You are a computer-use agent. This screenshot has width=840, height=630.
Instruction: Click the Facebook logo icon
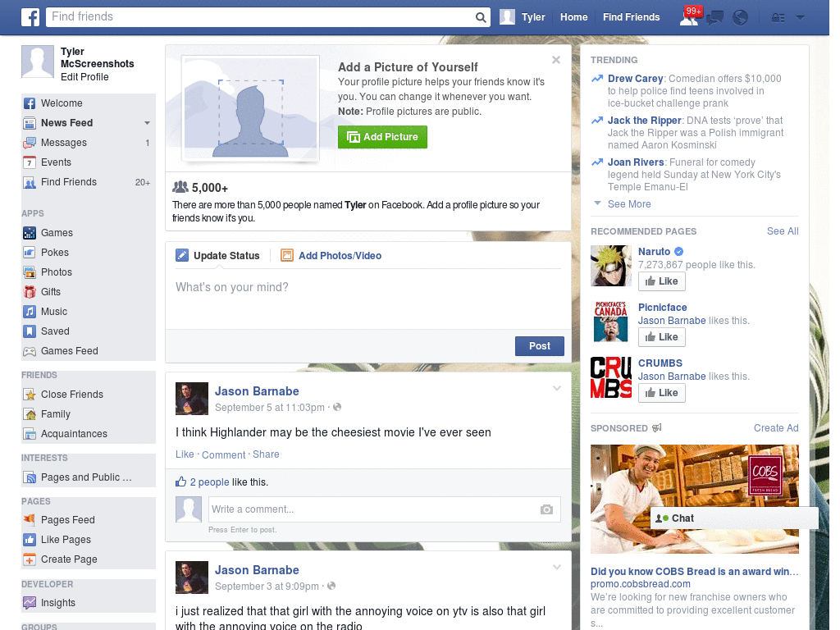[x=30, y=17]
